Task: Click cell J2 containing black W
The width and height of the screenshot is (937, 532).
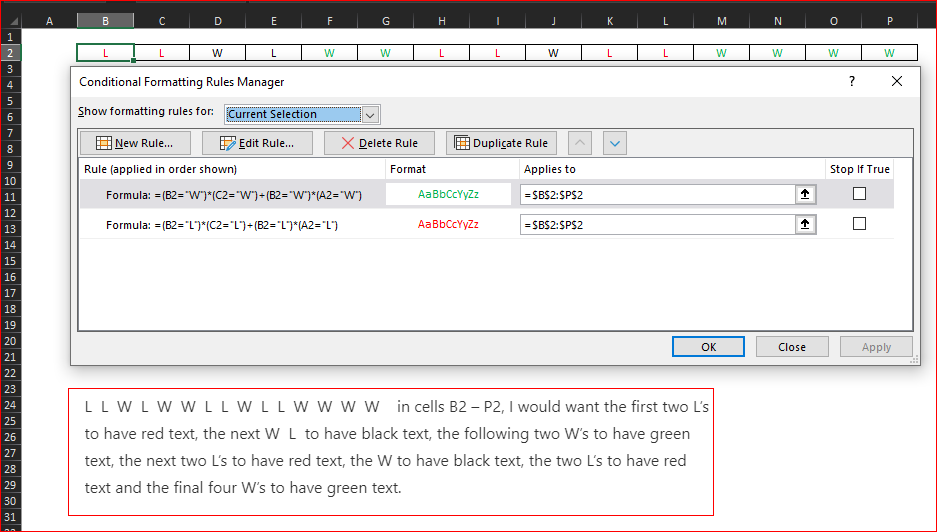Action: 553,53
